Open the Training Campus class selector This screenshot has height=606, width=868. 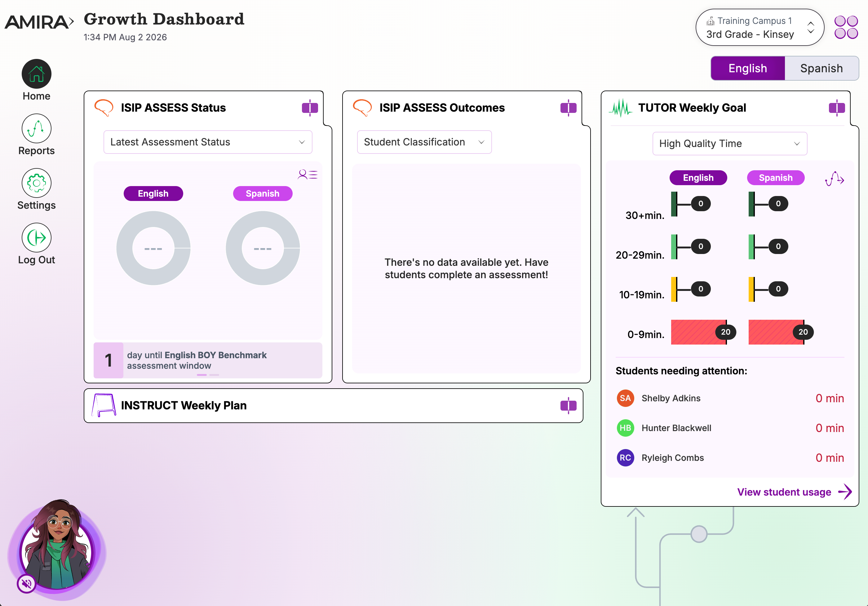point(760,27)
